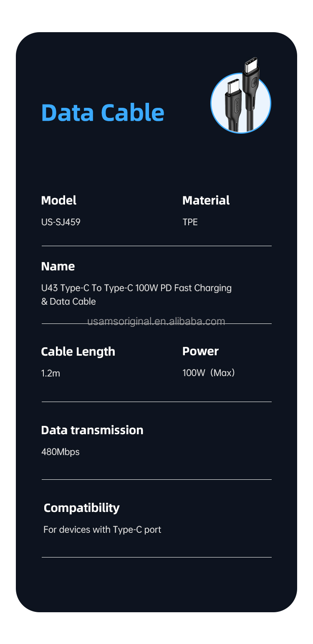This screenshot has width=313, height=644.
Task: Click the Data Cable title
Action: (x=103, y=112)
